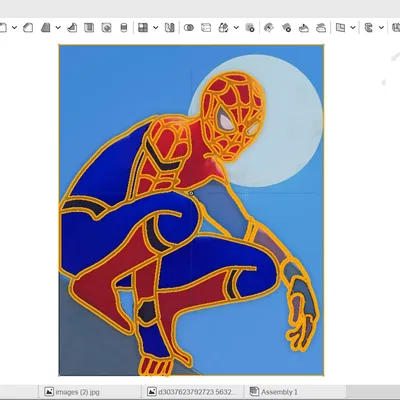Open the dropdown between Fillet and Chamfer icons
Image resolution: width=400 pixels, height=400 pixels.
pyautogui.click(x=14, y=28)
